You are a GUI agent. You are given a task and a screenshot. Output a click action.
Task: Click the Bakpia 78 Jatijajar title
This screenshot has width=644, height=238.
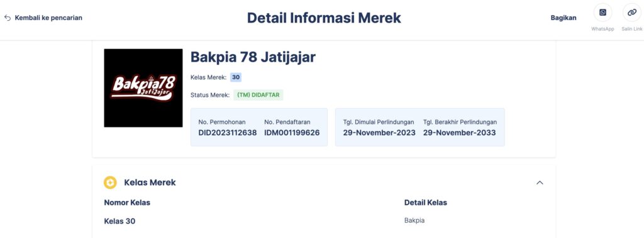253,57
